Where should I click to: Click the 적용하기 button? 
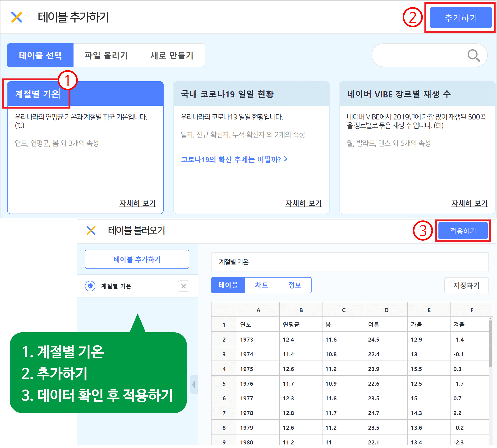coord(463,231)
